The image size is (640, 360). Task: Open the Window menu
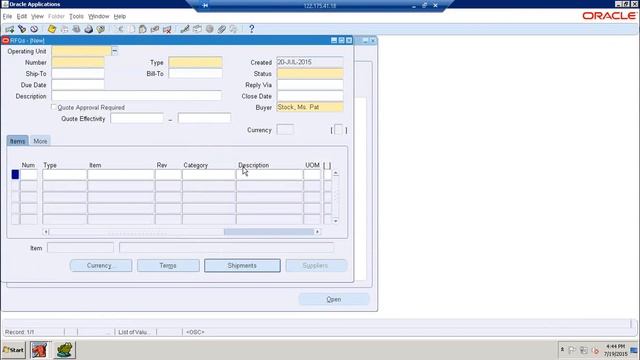click(99, 16)
